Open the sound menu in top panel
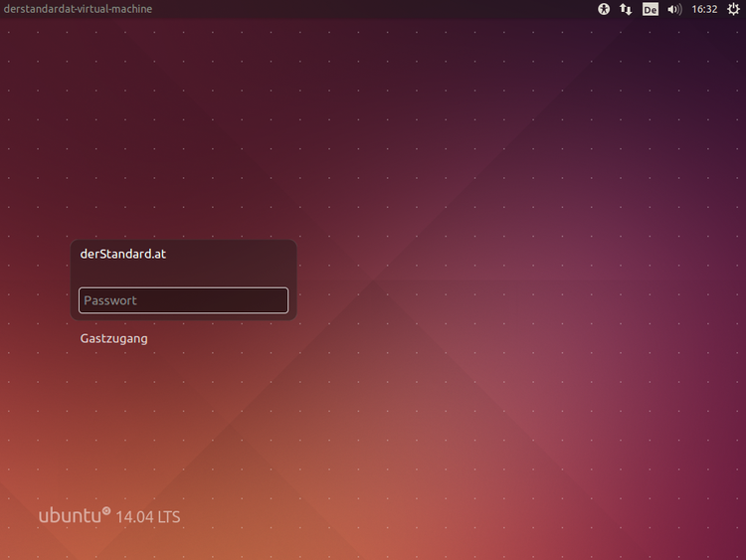 [674, 9]
